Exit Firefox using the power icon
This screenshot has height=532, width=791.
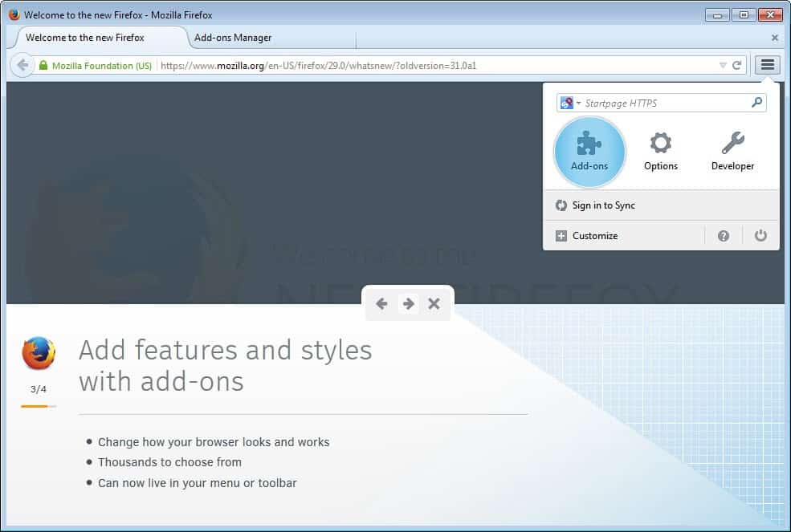pos(760,236)
